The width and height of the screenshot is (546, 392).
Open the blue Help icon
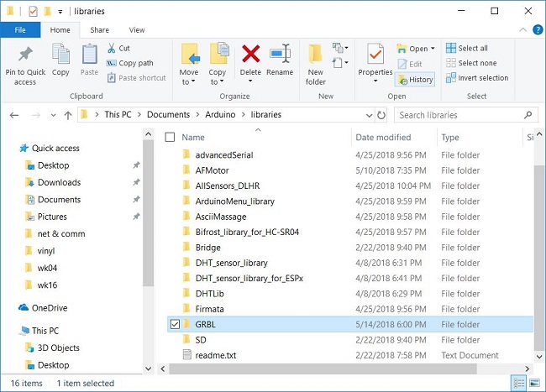538,30
